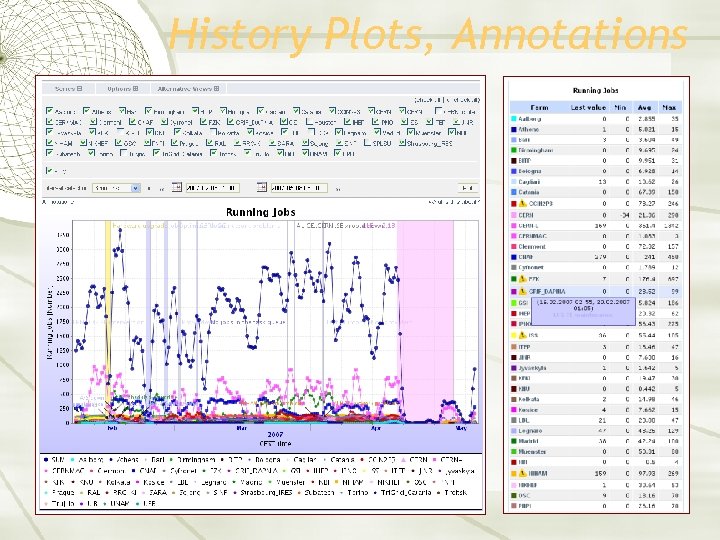
Task: Uncheck the Clermont series checkbox
Action: [93, 122]
